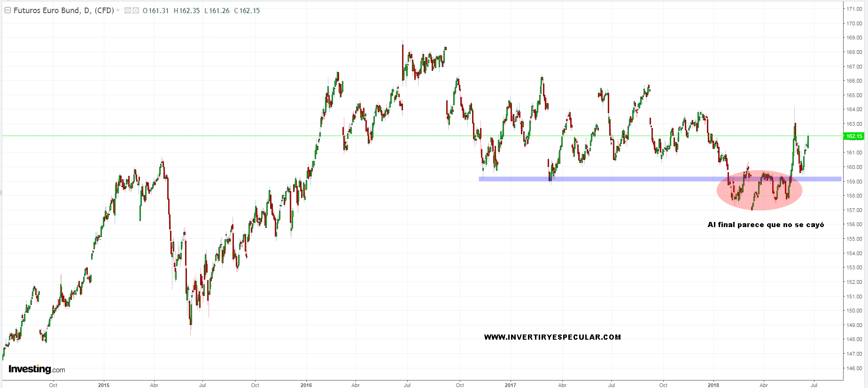Click the 171.00 label on the price axis
Viewport: 868px width, 388px height.
(x=854, y=9)
